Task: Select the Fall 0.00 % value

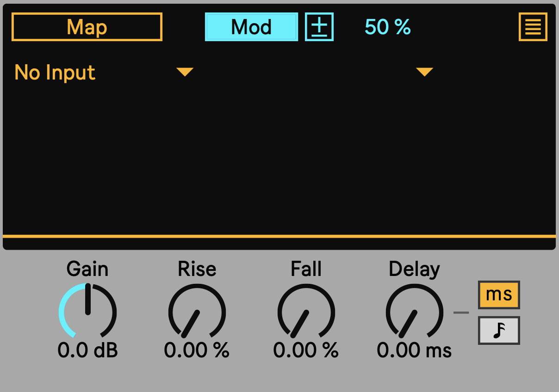Action: (x=306, y=351)
